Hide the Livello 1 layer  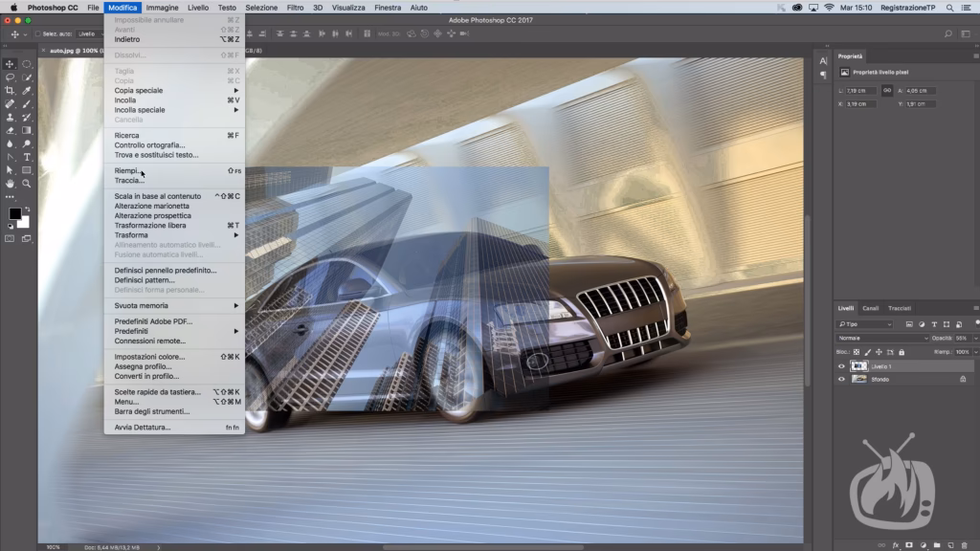842,366
